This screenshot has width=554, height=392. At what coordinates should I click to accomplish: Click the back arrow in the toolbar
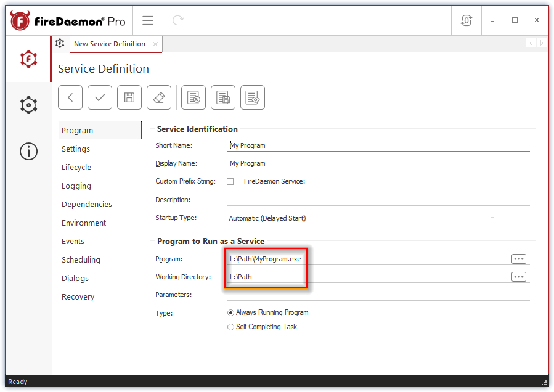(70, 97)
